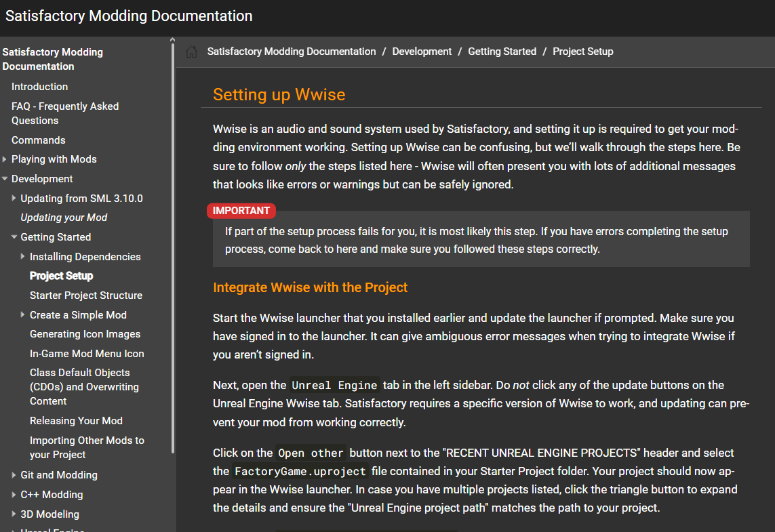Open Playing with Mods sidebar entry
775x532 pixels.
(x=54, y=159)
